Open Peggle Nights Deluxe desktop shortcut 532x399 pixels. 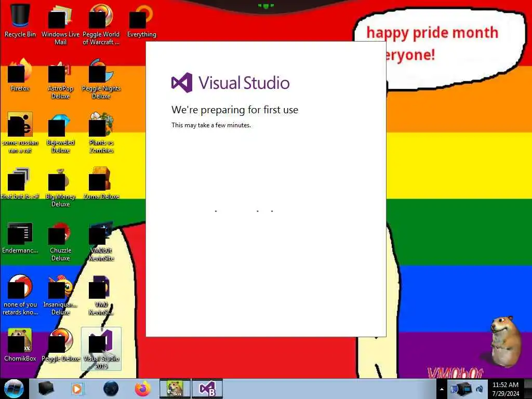coord(101,79)
